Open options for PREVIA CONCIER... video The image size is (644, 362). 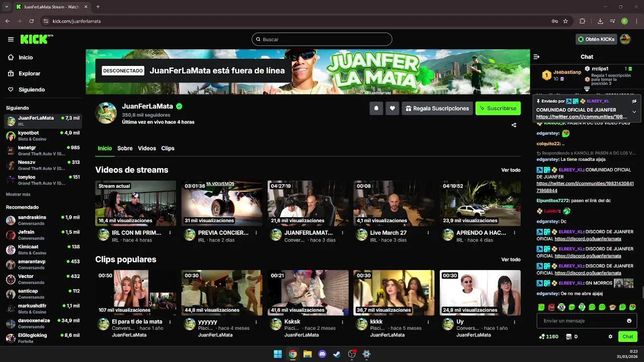[x=256, y=233]
